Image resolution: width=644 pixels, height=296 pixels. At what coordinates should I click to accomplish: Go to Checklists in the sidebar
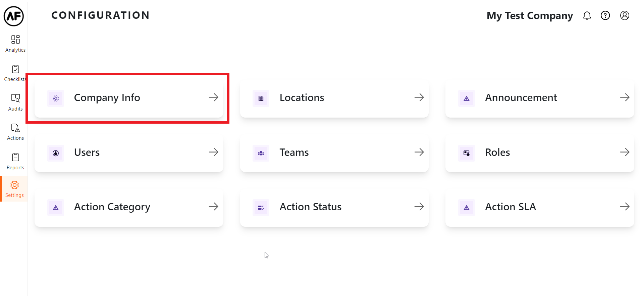(x=15, y=73)
